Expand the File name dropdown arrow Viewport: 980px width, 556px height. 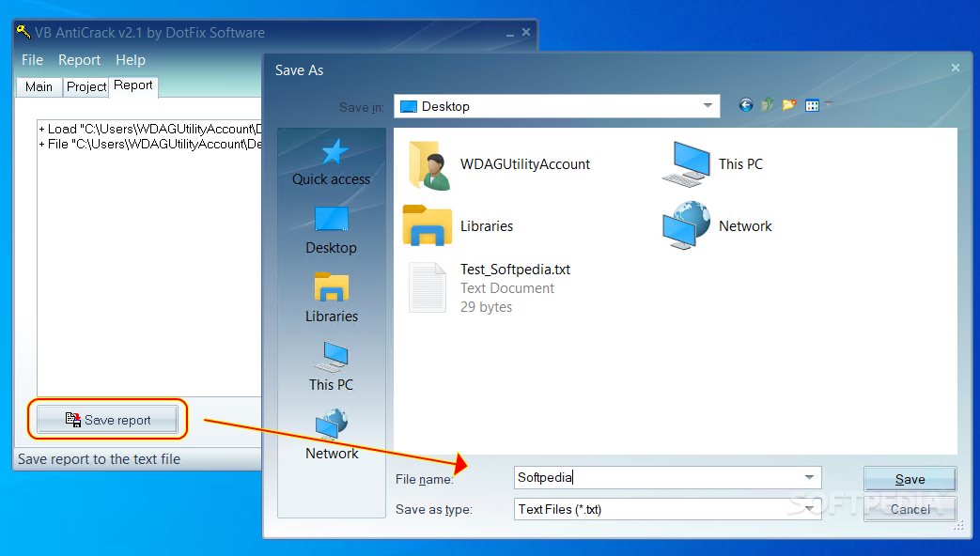point(809,478)
